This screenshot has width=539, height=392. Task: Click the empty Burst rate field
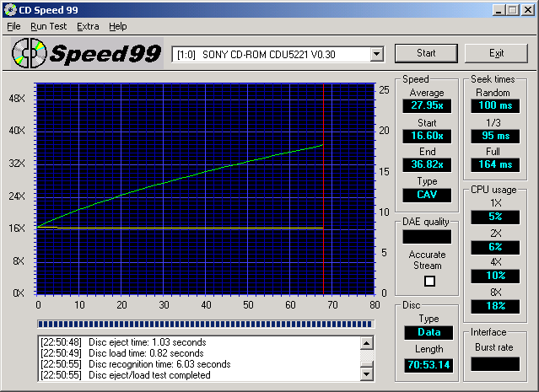click(494, 364)
